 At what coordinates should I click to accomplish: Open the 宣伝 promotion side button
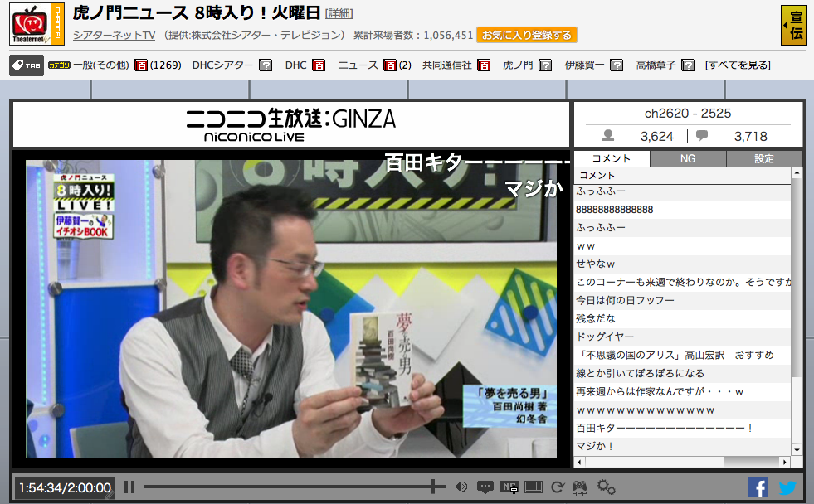[793, 25]
